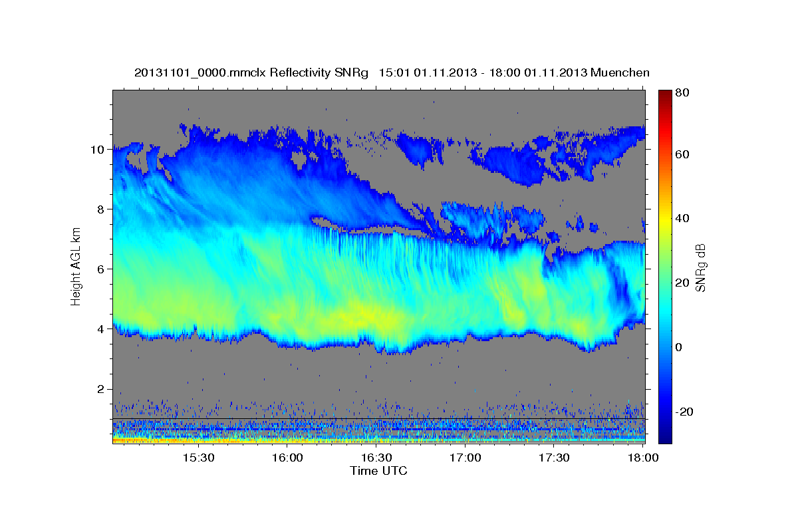Click the plot title beginning 20131101_0000.mmclx Reflectivity SNRg
The width and height of the screenshot is (798, 532).
392,72
